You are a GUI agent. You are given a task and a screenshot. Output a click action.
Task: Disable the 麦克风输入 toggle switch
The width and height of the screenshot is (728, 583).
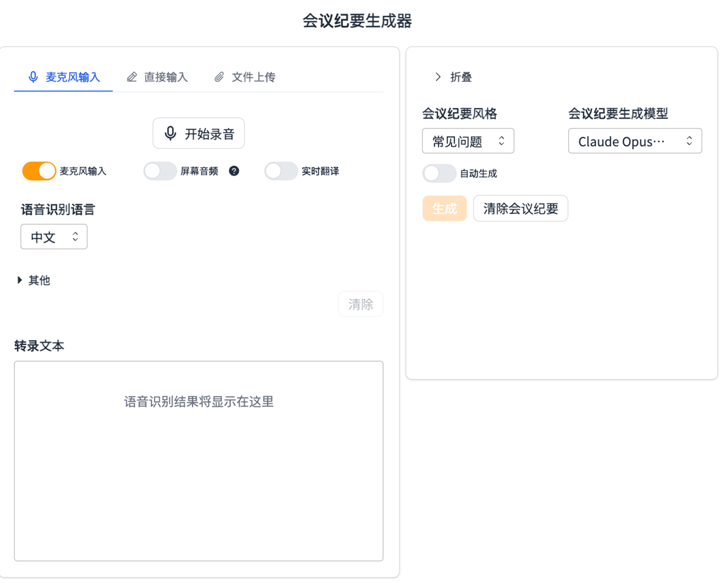(x=39, y=171)
